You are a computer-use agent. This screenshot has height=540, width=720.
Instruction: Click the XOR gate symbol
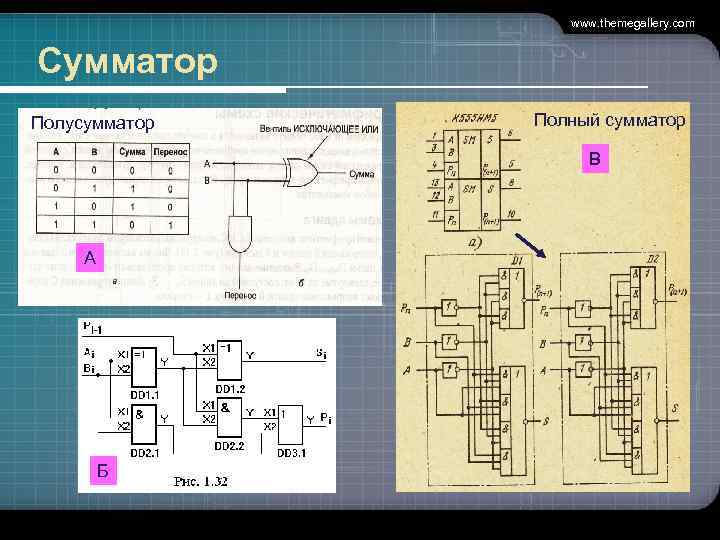point(300,172)
